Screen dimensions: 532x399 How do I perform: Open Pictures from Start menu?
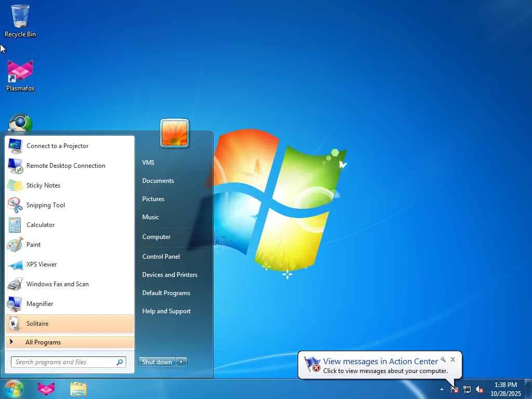click(153, 199)
